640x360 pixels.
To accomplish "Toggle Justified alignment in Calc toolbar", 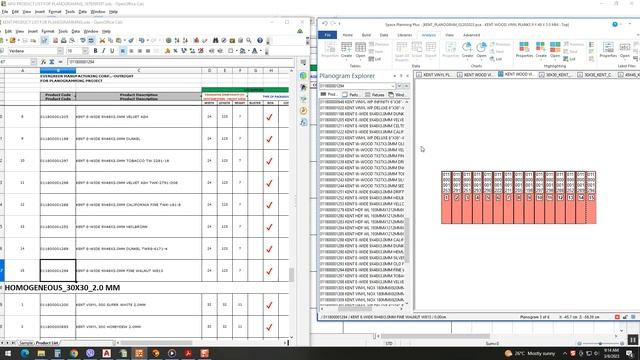I will point(148,51).
